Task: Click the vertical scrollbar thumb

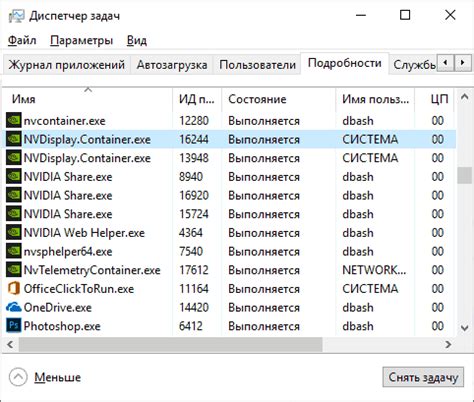Action: 464,176
